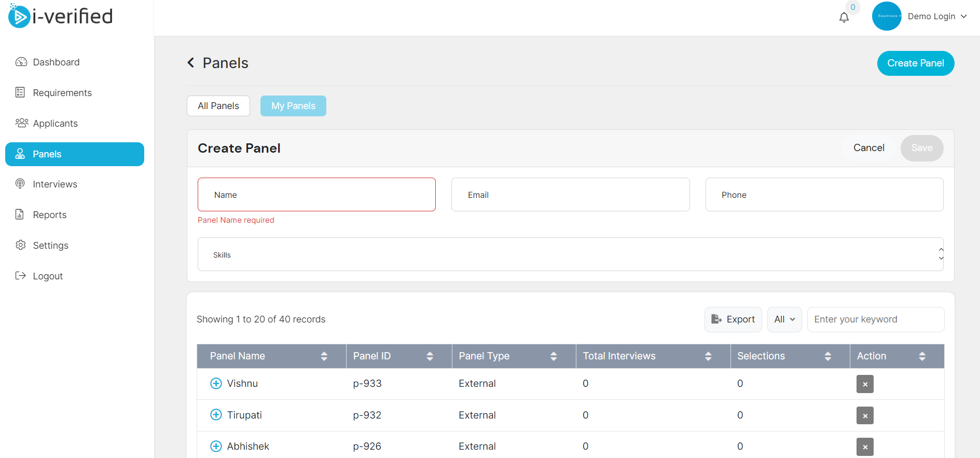Click the panel Name input field
Image resolution: width=980 pixels, height=458 pixels.
pos(316,195)
